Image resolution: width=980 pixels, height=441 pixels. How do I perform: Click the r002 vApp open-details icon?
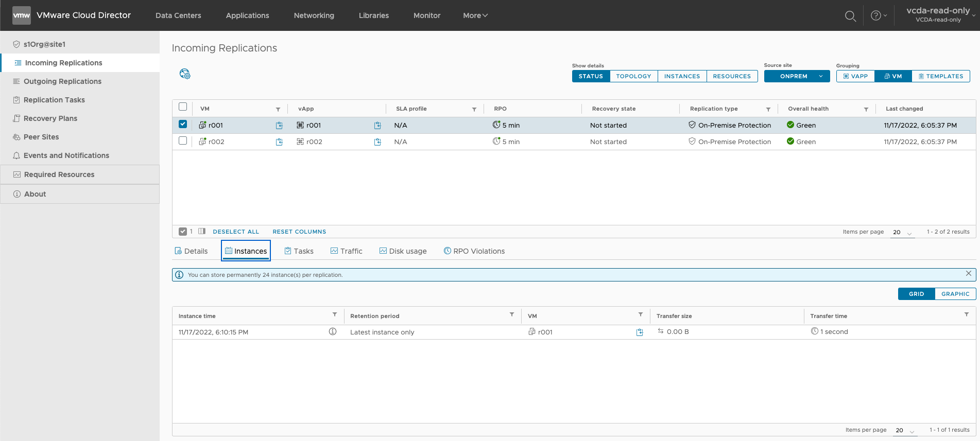[377, 142]
